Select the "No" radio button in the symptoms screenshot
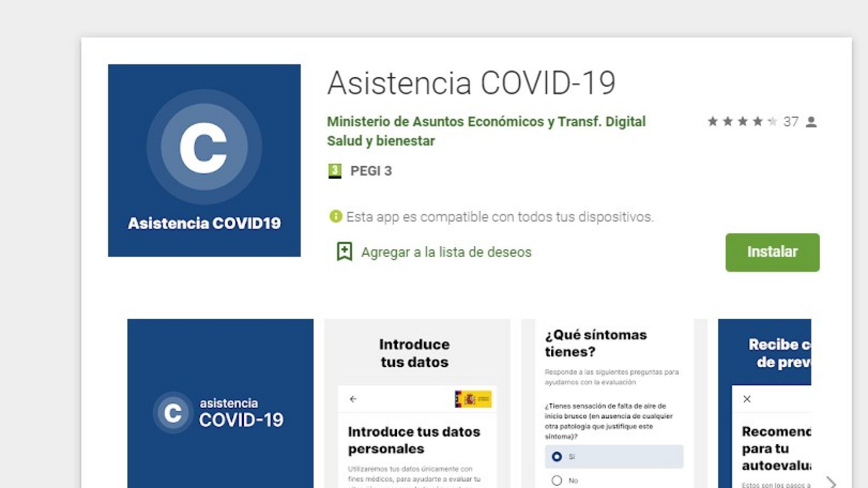The width and height of the screenshot is (868, 488). pos(556,480)
